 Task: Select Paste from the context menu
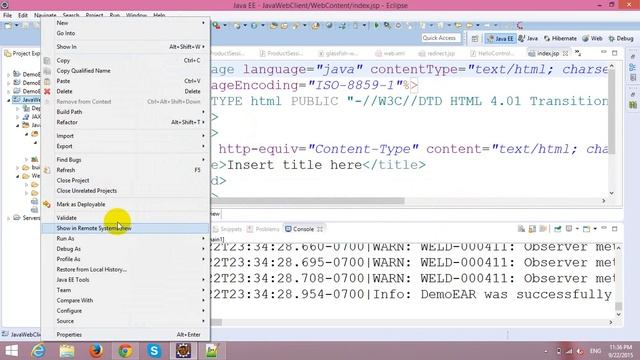(126, 81)
